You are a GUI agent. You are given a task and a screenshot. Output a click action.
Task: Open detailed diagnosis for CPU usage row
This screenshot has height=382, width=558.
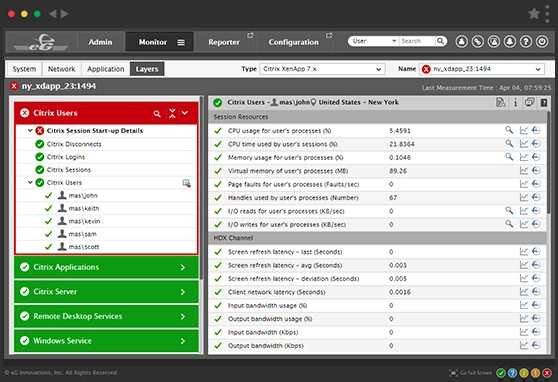509,130
